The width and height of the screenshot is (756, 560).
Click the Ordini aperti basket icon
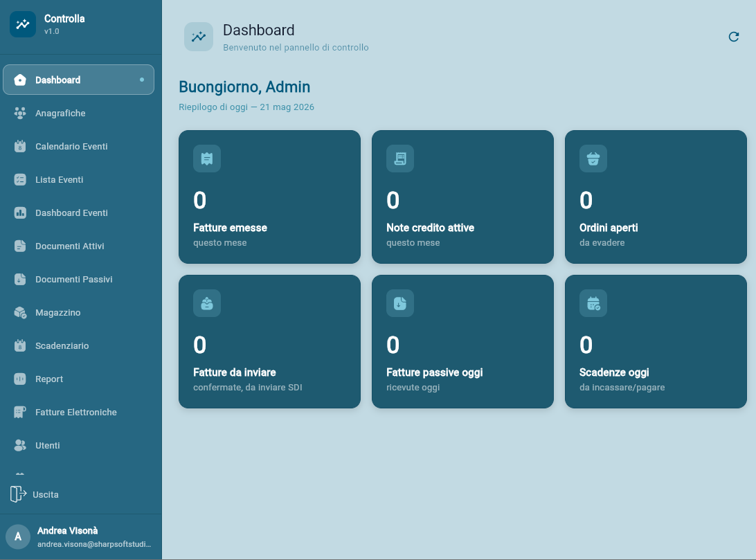[593, 159]
